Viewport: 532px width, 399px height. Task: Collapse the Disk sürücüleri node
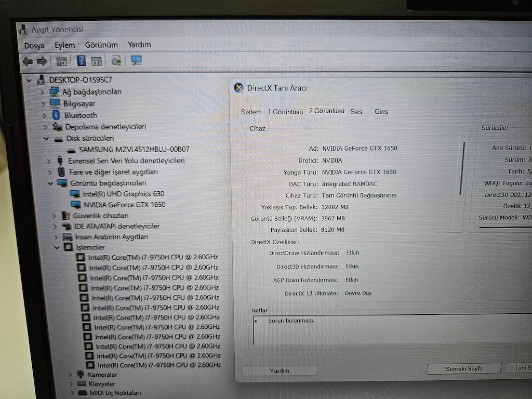click(46, 138)
